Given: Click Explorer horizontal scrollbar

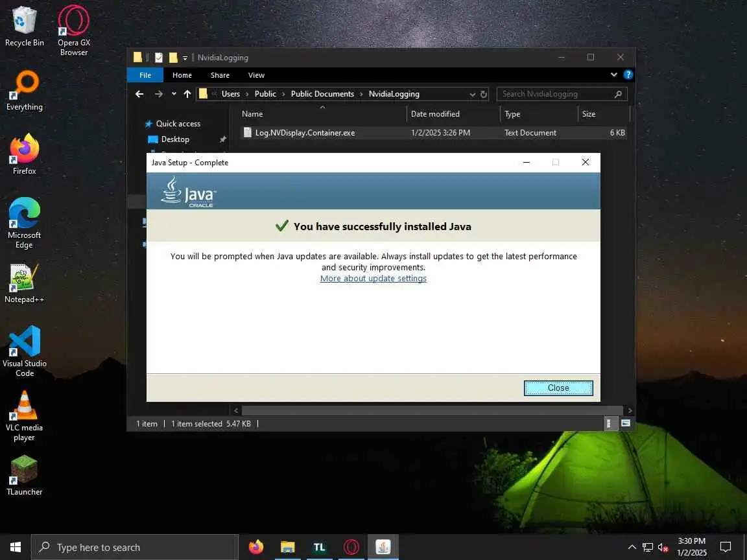Looking at the screenshot, I should pyautogui.click(x=432, y=410).
